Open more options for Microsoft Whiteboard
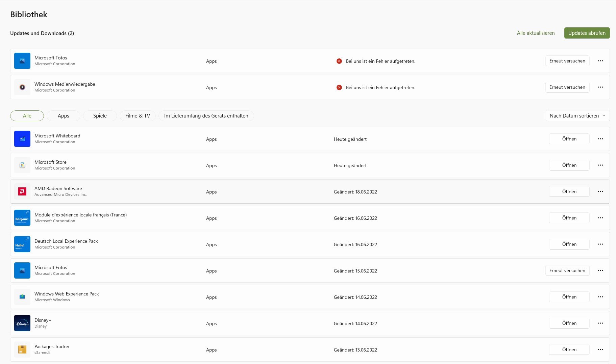 [600, 139]
